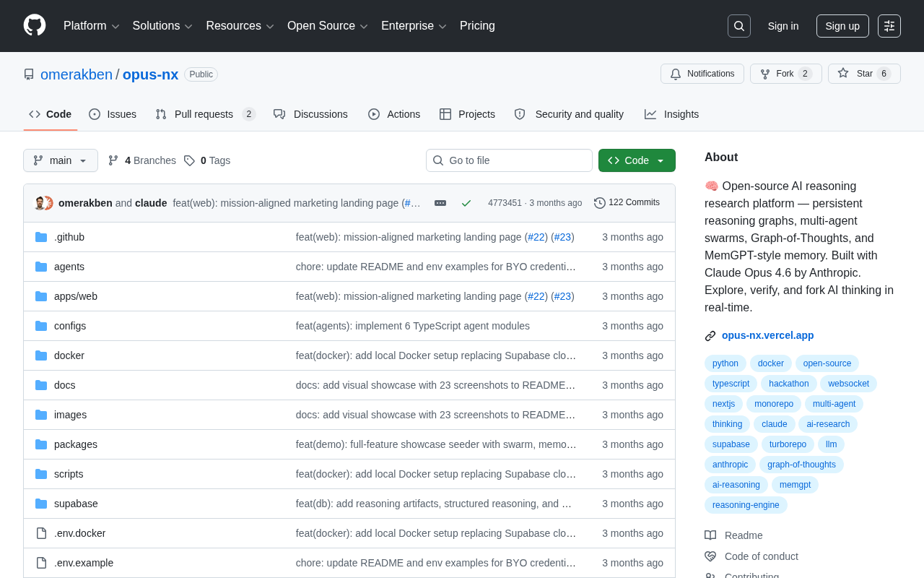
Task: Click the .github folder icon
Action: point(41,237)
